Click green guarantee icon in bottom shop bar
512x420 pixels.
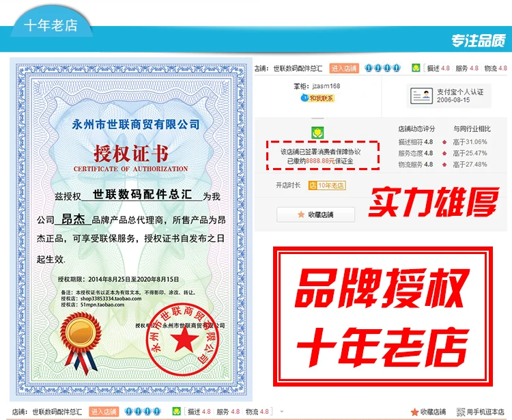click(177, 411)
